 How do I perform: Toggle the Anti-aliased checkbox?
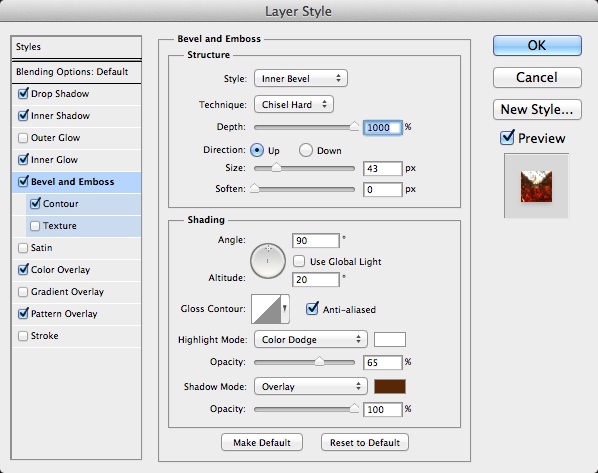312,308
